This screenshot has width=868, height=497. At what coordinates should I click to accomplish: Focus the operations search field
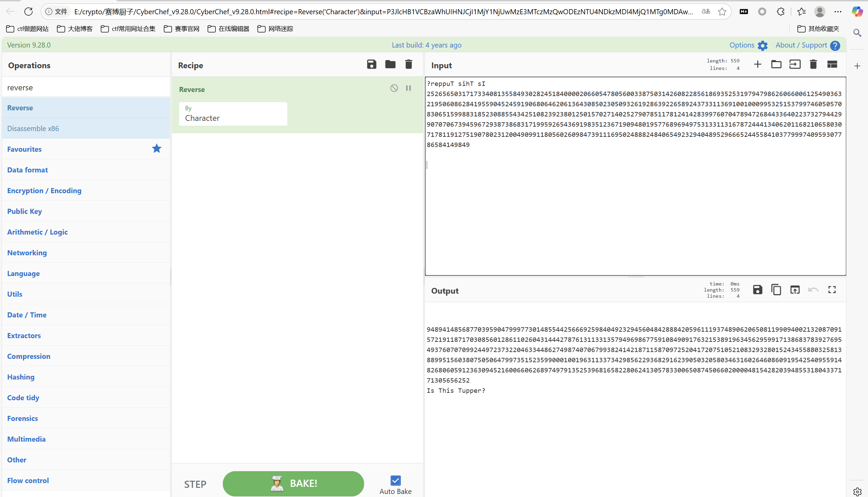[x=86, y=88]
